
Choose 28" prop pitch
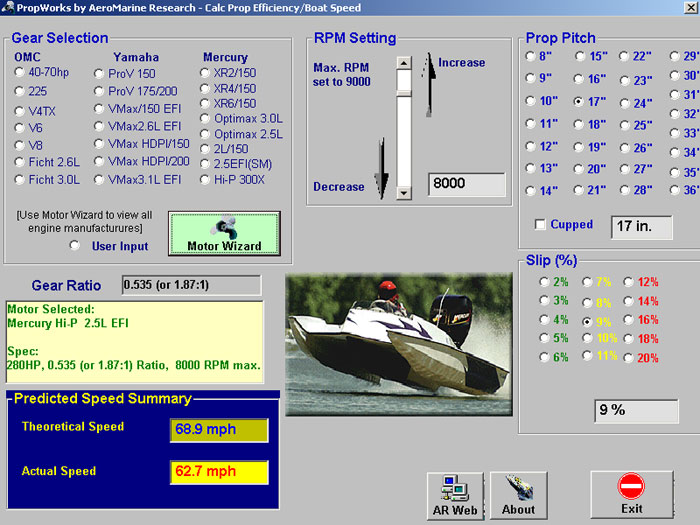[x=625, y=190]
